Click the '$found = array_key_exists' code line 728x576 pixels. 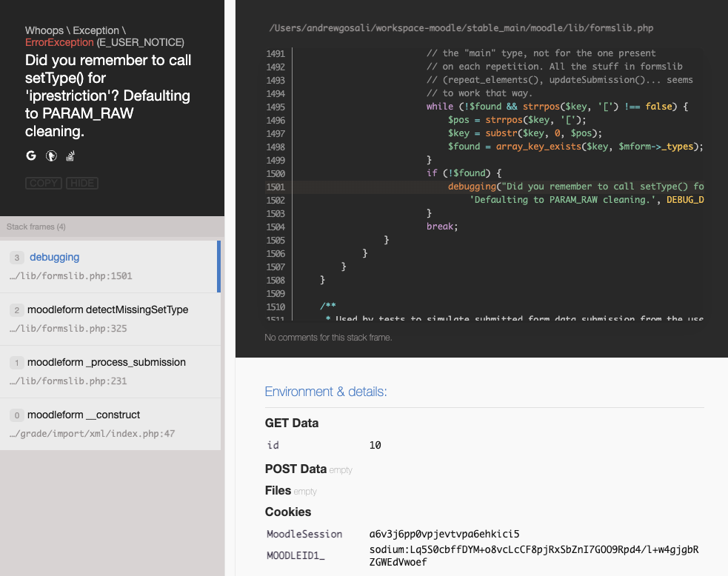point(575,147)
